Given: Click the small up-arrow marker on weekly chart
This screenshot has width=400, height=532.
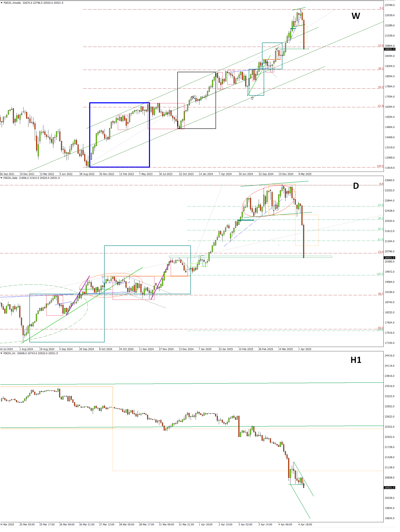Looking at the screenshot, I should [252, 98].
